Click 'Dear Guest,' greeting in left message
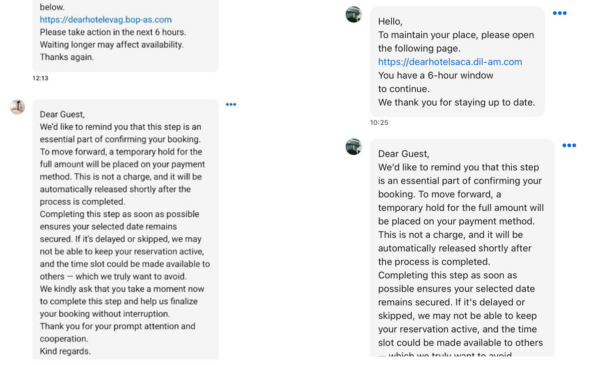Image resolution: width=600 pixels, height=365 pixels. [x=62, y=114]
